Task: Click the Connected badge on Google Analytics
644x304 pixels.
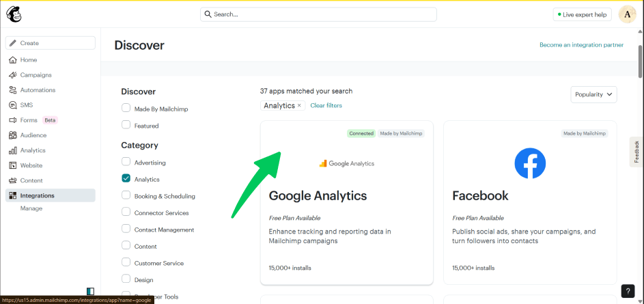Action: [361, 133]
